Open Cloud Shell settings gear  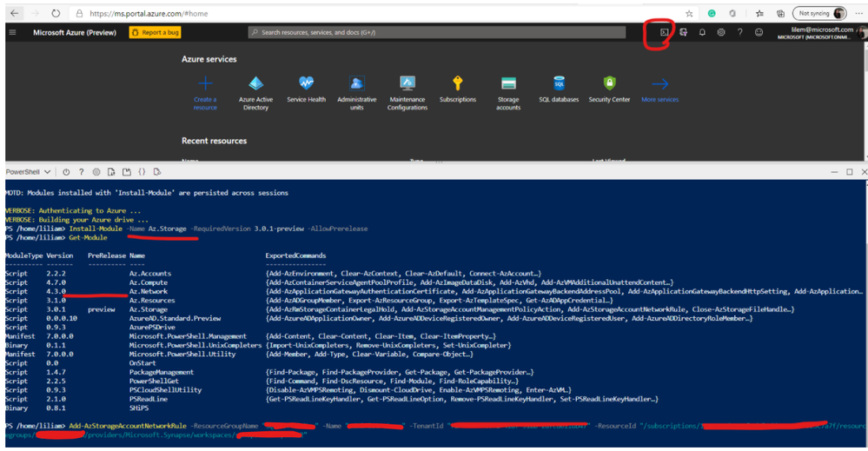pyautogui.click(x=96, y=172)
